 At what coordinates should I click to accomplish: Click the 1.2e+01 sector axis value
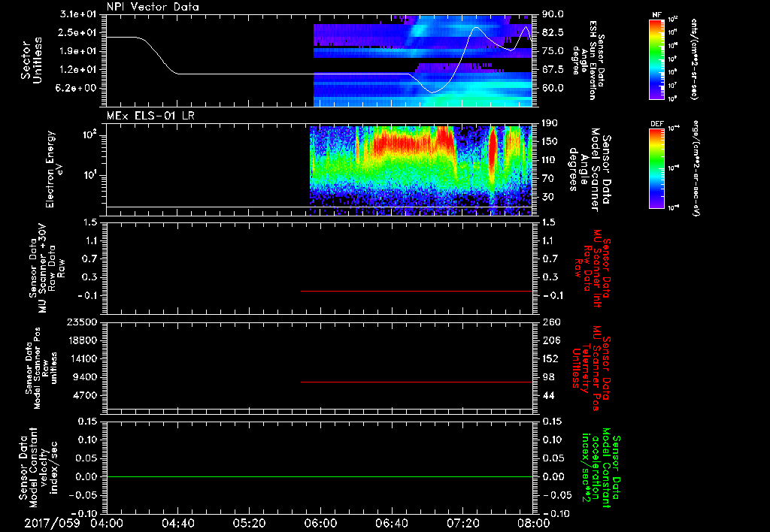[x=78, y=70]
